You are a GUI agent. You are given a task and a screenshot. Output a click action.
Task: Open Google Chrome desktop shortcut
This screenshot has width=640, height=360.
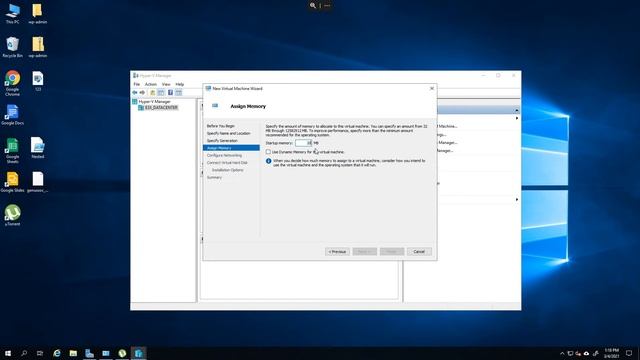tap(12, 83)
